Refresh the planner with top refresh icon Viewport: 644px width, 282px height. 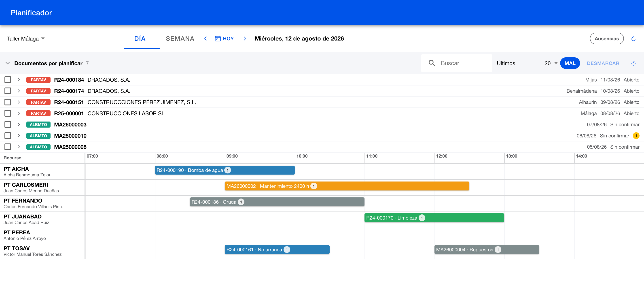pyautogui.click(x=633, y=38)
